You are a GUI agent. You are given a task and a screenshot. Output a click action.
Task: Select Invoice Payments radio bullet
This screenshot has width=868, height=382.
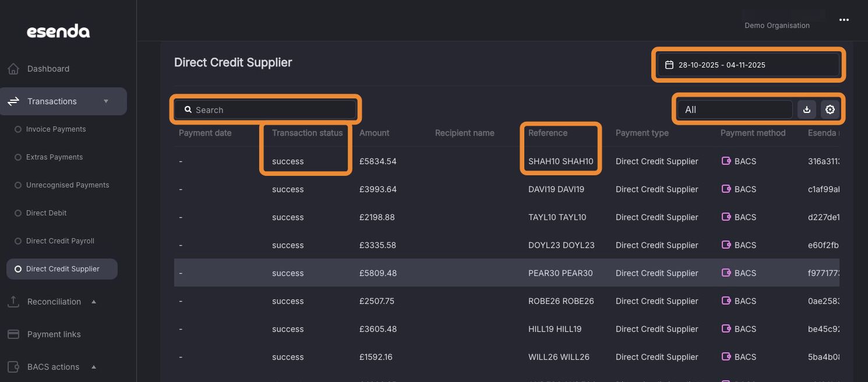point(18,129)
